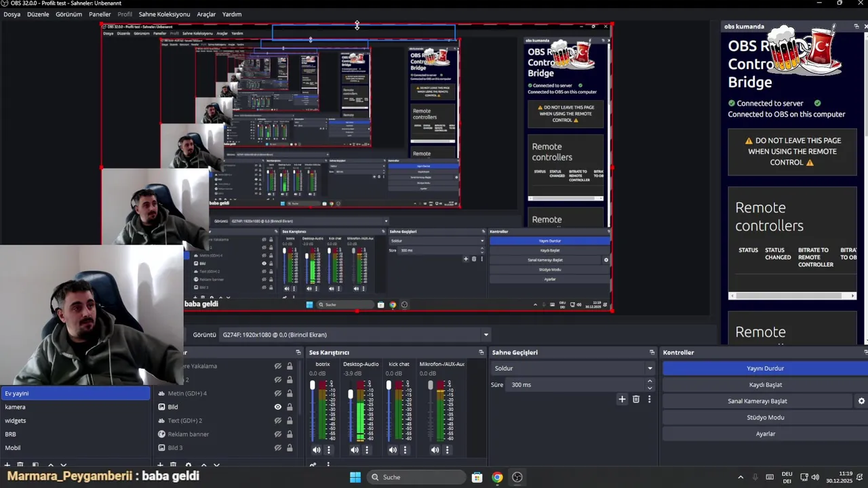Open Mikrofon-/AUX channel options menu
Viewport: 868px width, 488px height.
(x=447, y=450)
